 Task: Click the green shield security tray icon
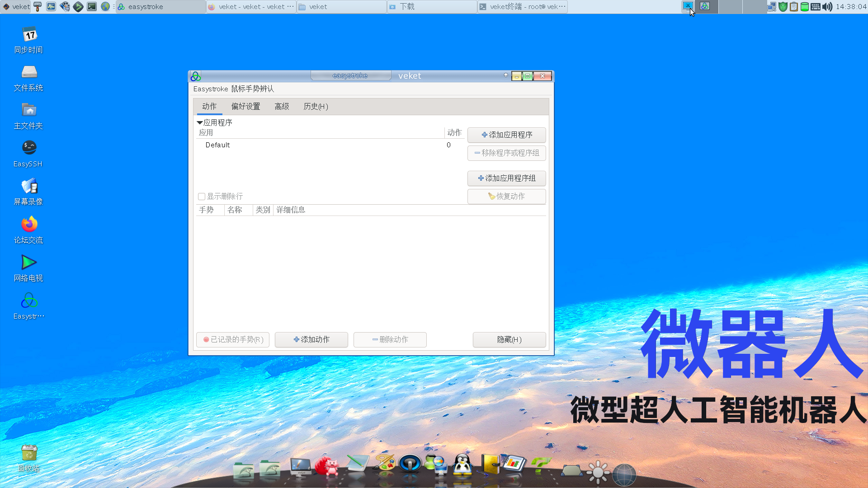(x=783, y=6)
